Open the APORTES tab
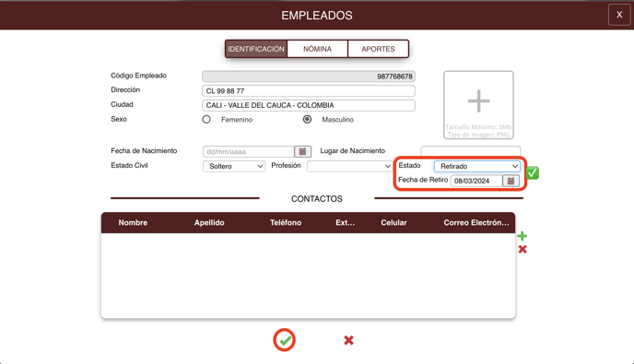This screenshot has height=364, width=634. pos(378,49)
